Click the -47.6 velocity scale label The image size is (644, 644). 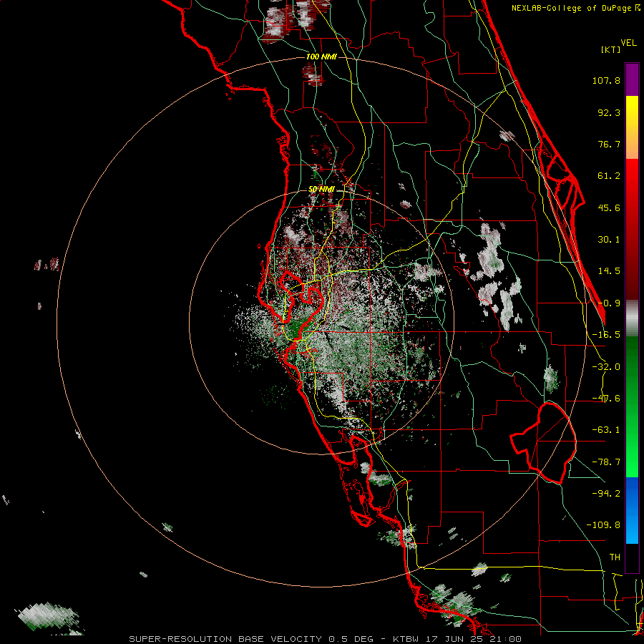coord(606,399)
